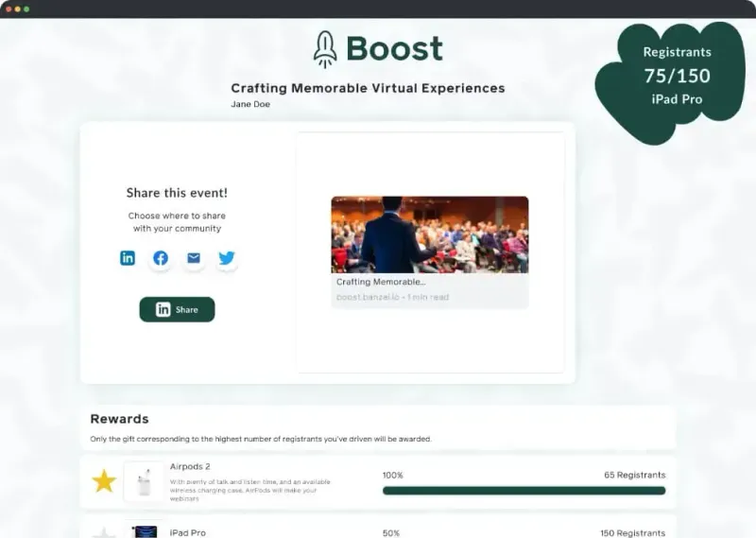The image size is (756, 538).
Task: Open the conference preview image
Action: (x=430, y=234)
